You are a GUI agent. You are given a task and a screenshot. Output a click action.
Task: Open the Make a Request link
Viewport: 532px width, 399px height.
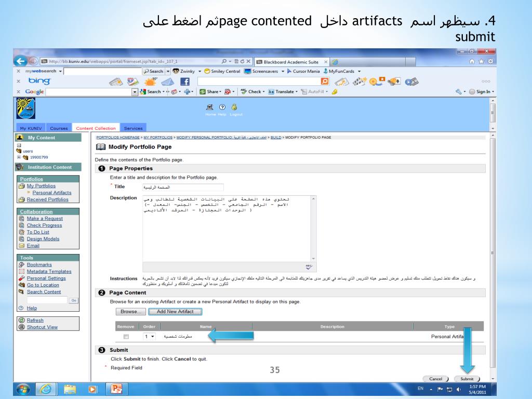(45, 219)
